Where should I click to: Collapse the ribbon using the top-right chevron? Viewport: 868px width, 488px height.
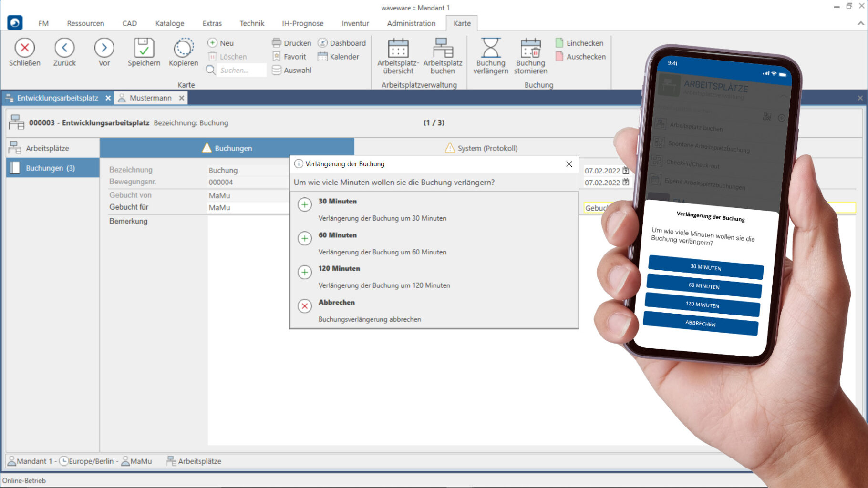click(x=860, y=23)
